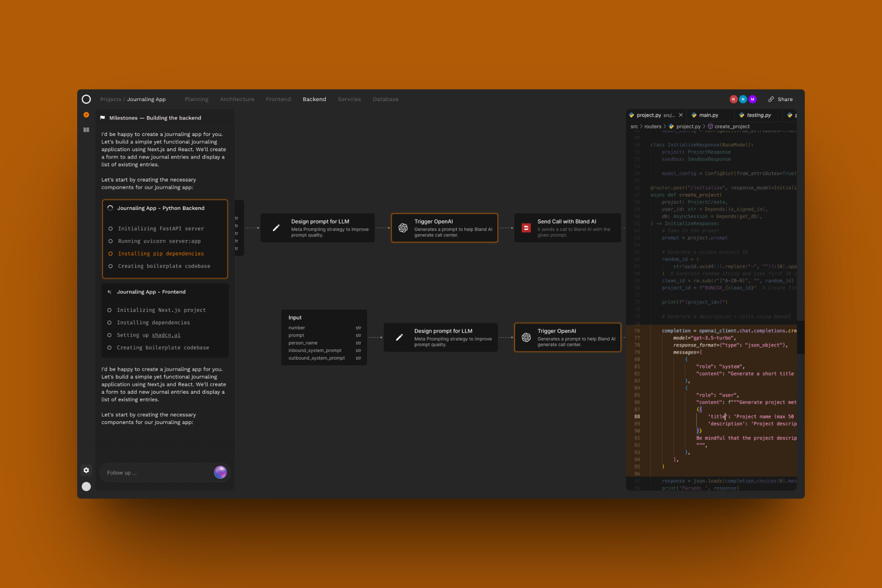Screen dimensions: 882x588
Task: Open the orange dot sidebar icon
Action: (x=86, y=115)
